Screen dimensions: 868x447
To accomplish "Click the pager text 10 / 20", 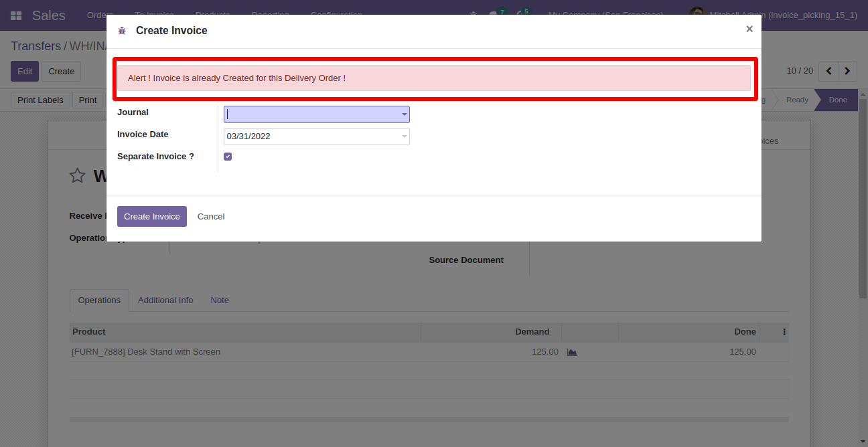I will (x=800, y=71).
